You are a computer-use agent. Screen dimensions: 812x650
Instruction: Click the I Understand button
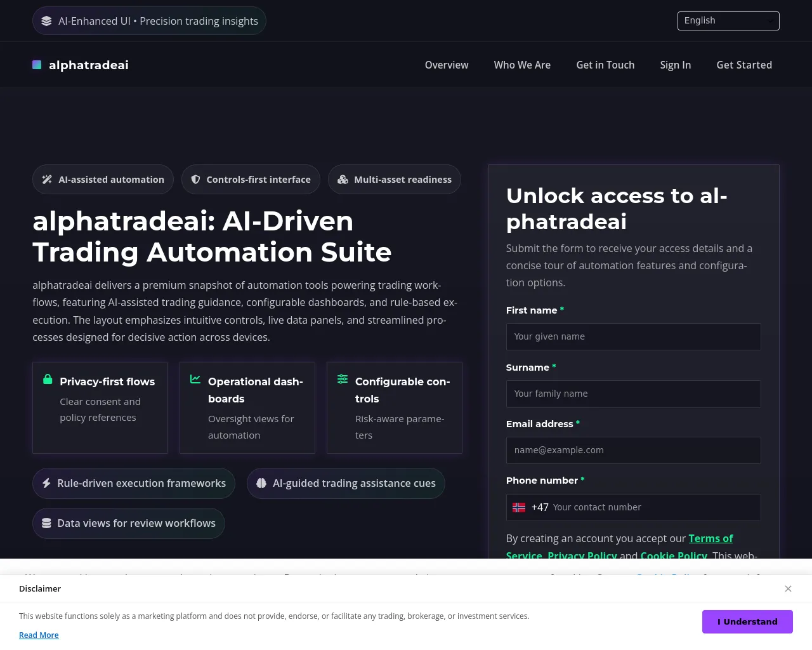(747, 621)
